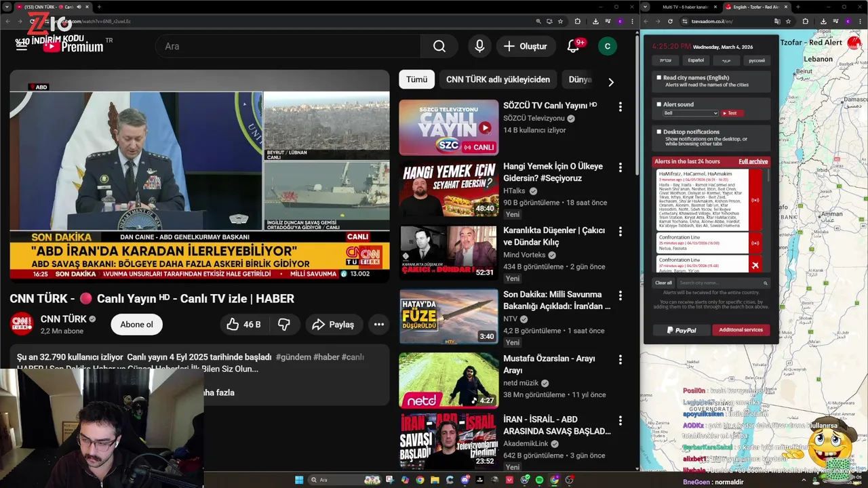This screenshot has width=868, height=488.
Task: Open options menu for Karanlıkta Düşenler video
Action: tap(620, 232)
